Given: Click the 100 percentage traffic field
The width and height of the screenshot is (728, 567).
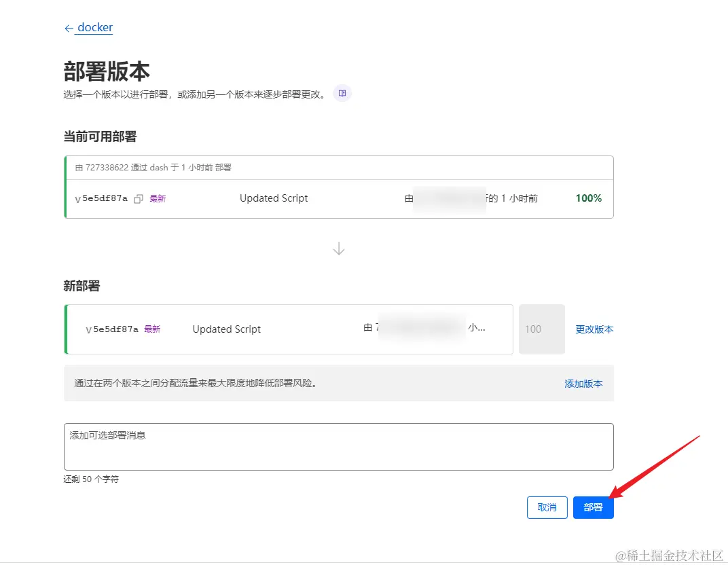Looking at the screenshot, I should click(x=541, y=329).
